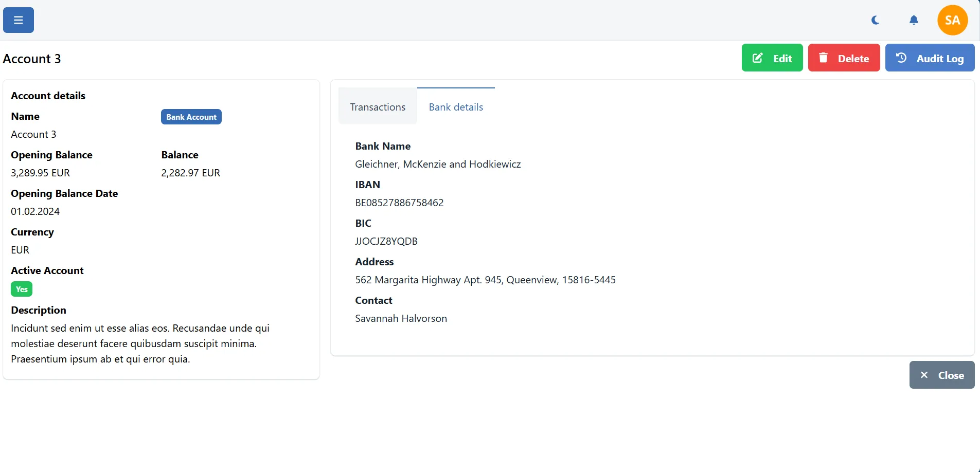Screen dimensions: 980x472
Task: Click the trash icon on the Delete button
Action: [824, 58]
